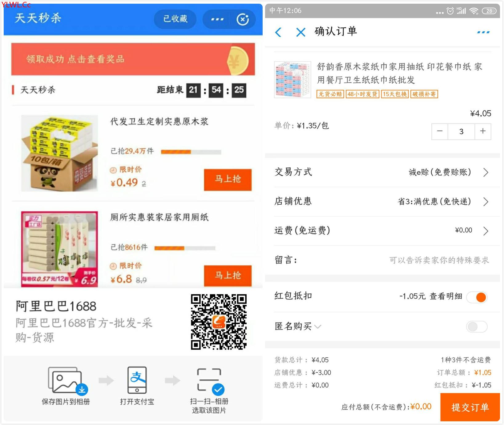This screenshot has width=504, height=425.
Task: Click the clock icon beside ¥0.49 限时价
Action: [x=113, y=170]
